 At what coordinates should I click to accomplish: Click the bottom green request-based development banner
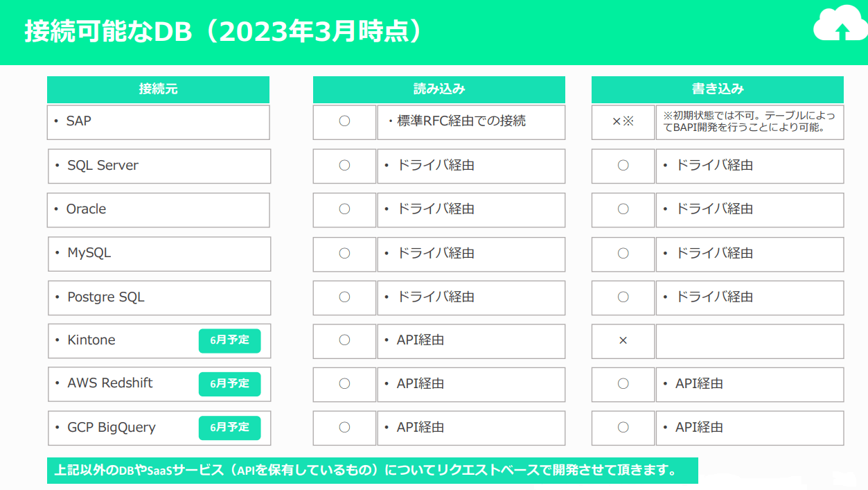372,471
